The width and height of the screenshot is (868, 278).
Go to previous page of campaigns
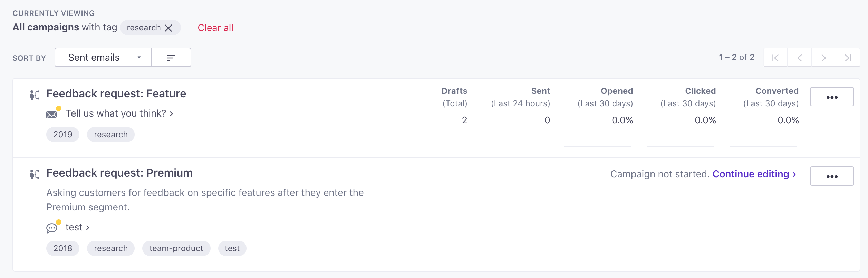(800, 58)
